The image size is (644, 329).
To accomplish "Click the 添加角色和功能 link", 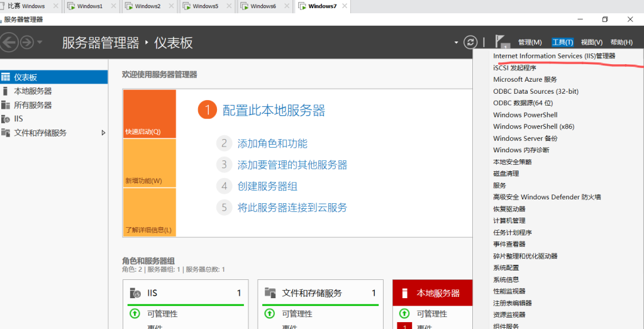I will (272, 143).
